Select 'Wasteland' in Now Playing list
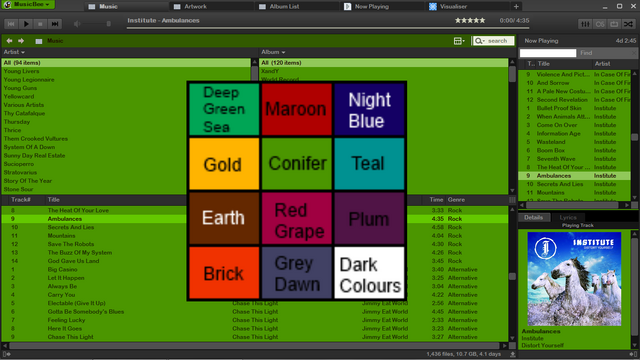Image resolution: width=640 pixels, height=360 pixels. pyautogui.click(x=551, y=142)
